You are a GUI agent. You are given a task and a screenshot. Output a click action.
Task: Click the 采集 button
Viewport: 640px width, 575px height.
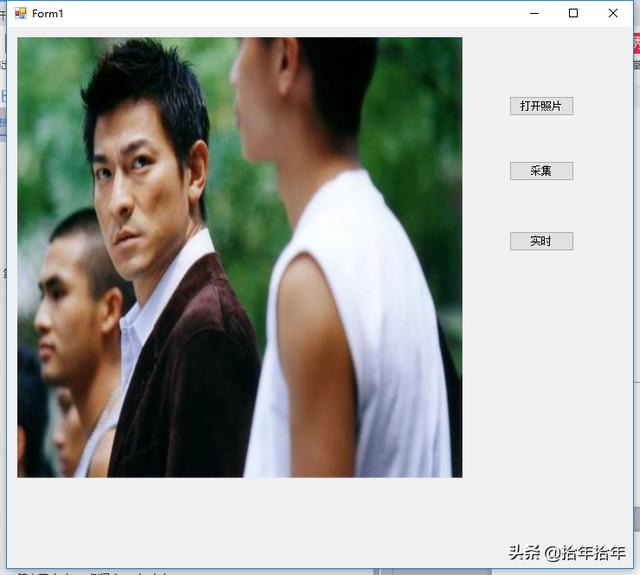[541, 171]
